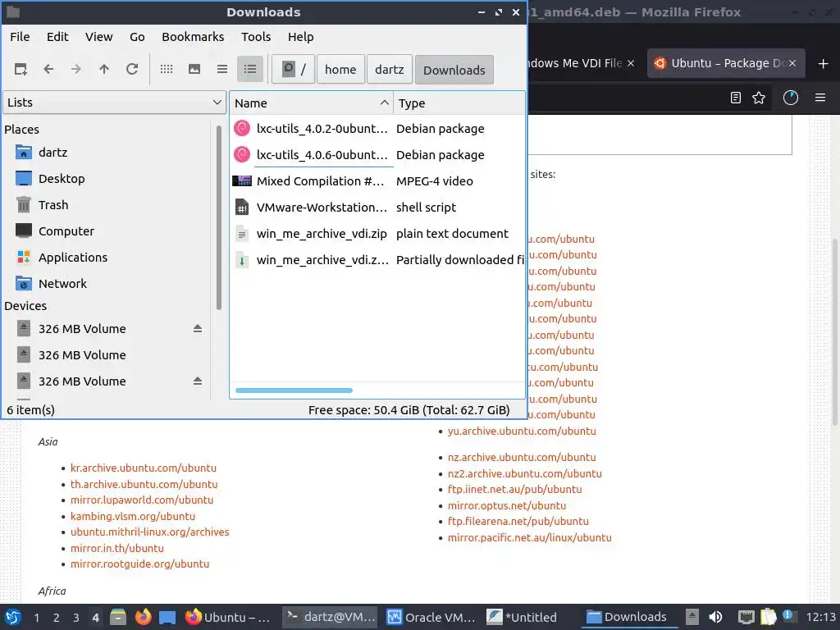Viewport: 840px width, 630px height.
Task: Click the file list horizontal scrollbar
Action: click(294, 390)
